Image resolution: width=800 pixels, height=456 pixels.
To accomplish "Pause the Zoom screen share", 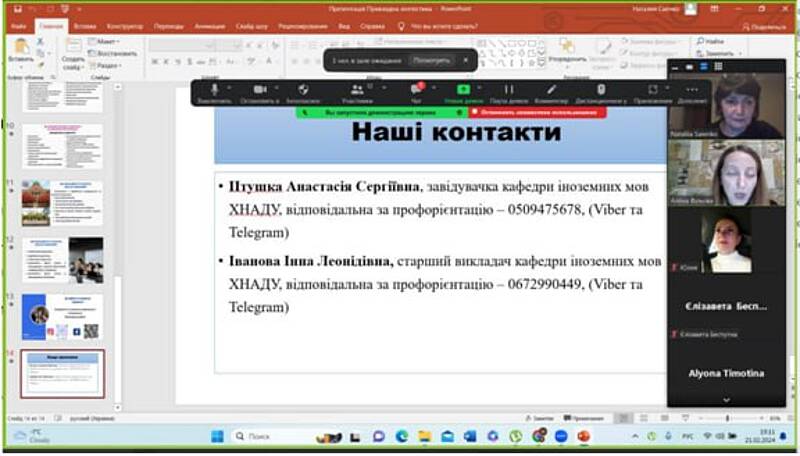I will click(x=509, y=89).
